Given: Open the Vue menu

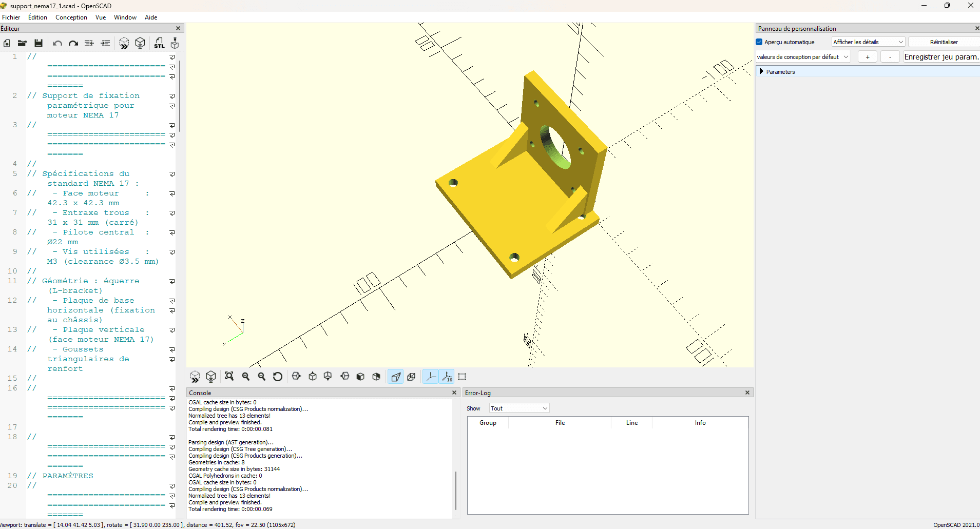Looking at the screenshot, I should 101,17.
